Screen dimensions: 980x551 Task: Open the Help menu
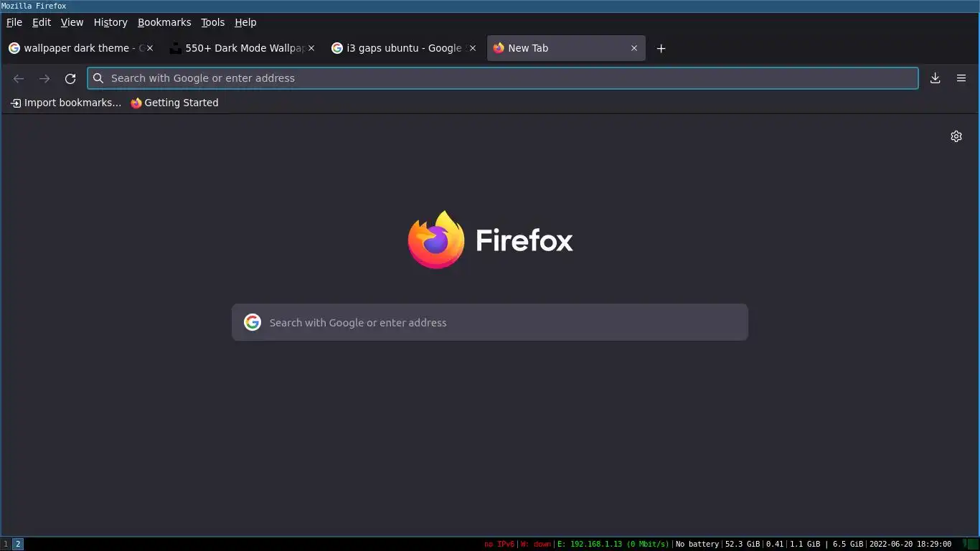(x=245, y=22)
